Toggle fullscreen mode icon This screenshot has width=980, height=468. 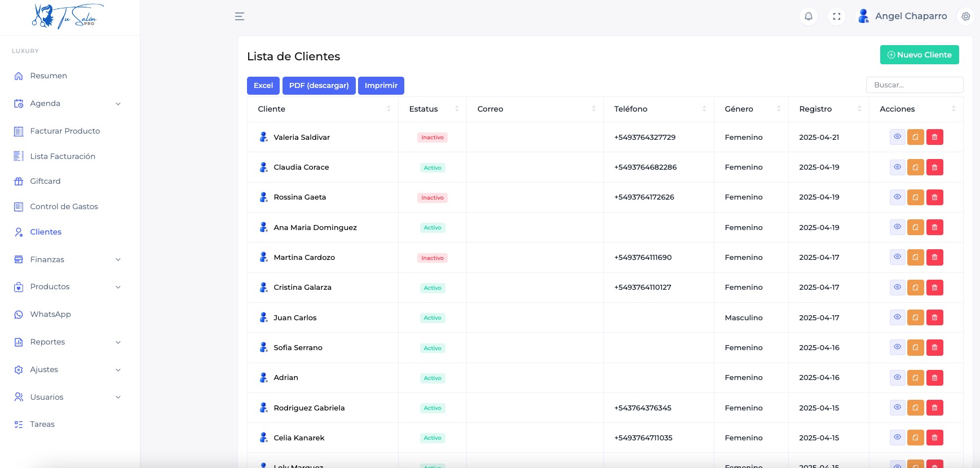(x=837, y=16)
